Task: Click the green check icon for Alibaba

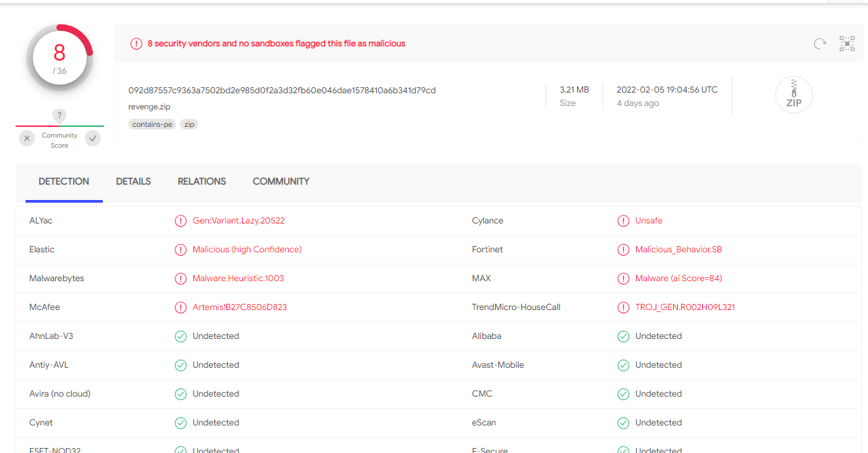Action: coord(623,336)
